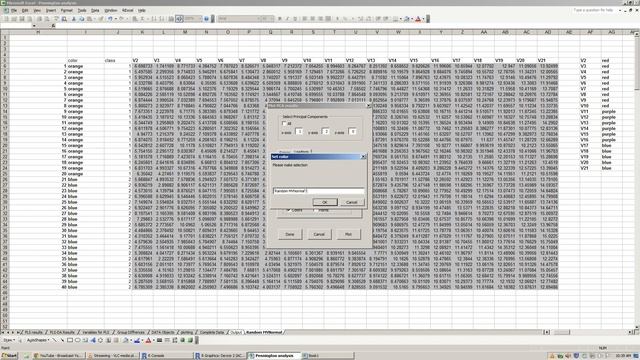Switch to the PLS-DA Results sheet tab
Viewport: 640px width, 360px height.
62,332
